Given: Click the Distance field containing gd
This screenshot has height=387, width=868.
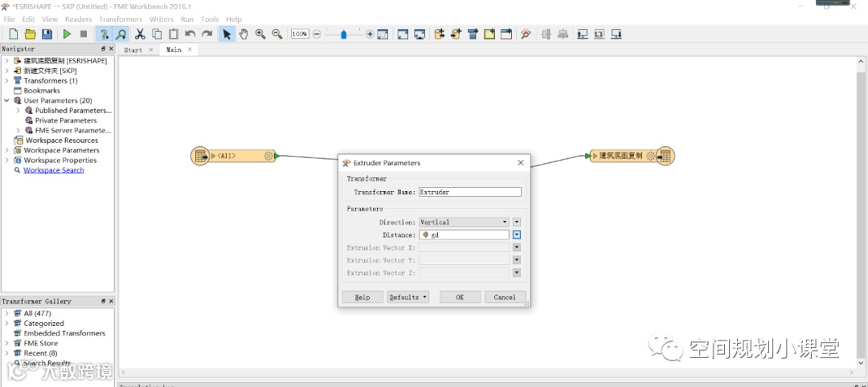Looking at the screenshot, I should (464, 235).
